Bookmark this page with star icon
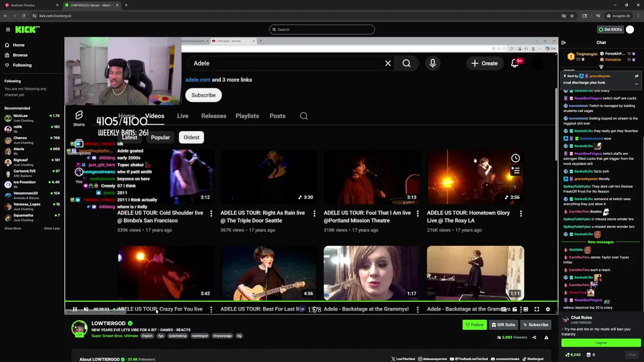Image resolution: width=644 pixels, height=362 pixels. [572, 16]
